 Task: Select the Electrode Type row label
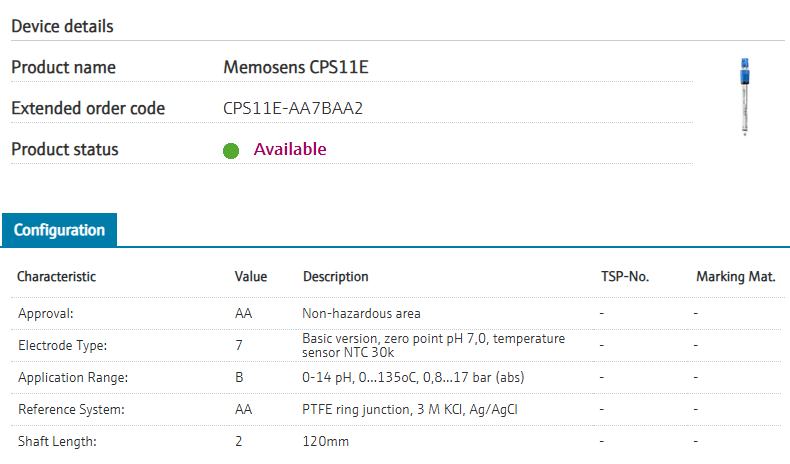(x=63, y=345)
